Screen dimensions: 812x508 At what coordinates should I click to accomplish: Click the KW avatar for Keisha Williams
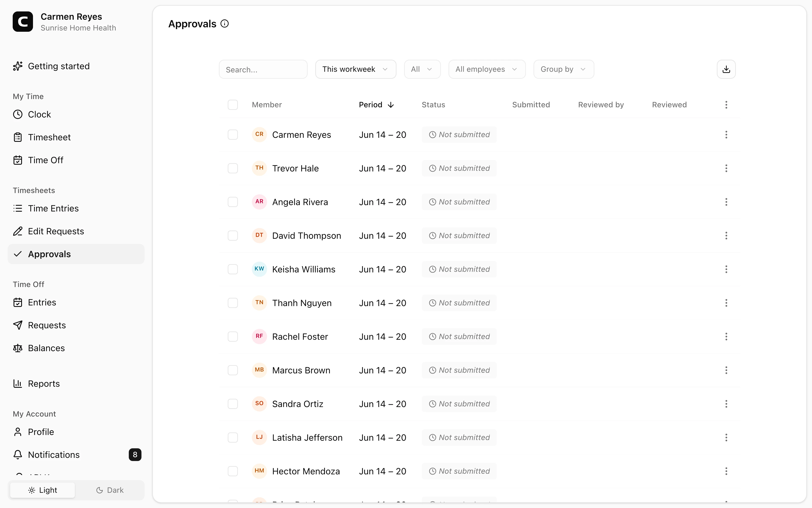259,269
